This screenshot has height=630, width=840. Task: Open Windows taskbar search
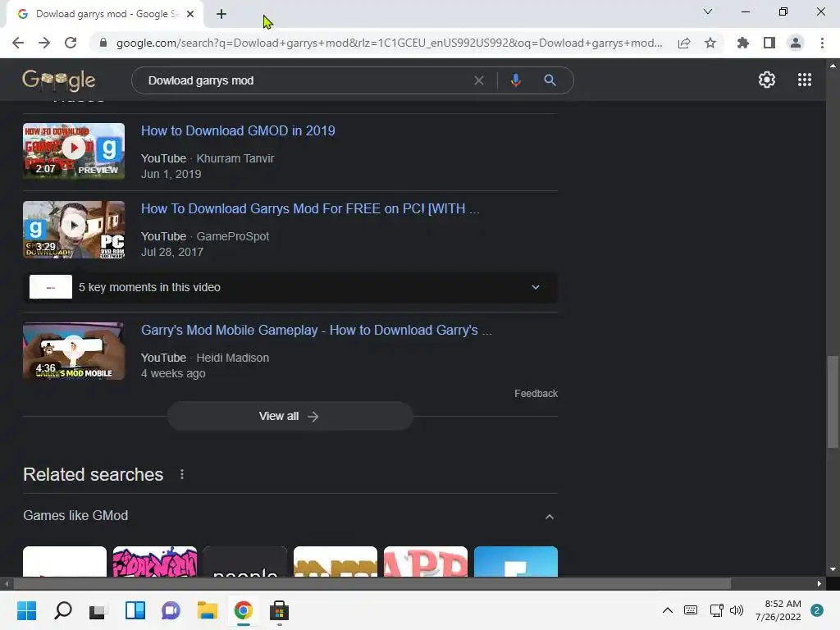tap(62, 610)
